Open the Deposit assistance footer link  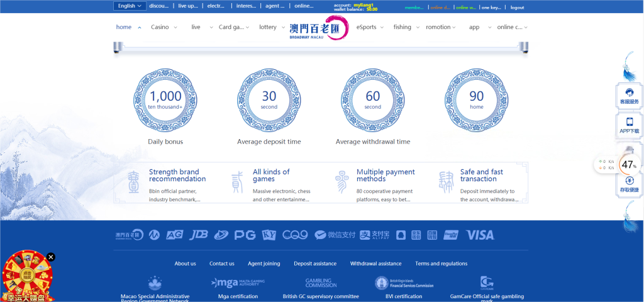click(x=315, y=264)
